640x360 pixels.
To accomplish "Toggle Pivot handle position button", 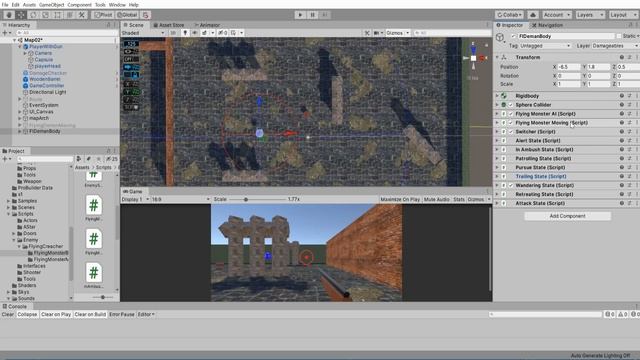I will (x=103, y=15).
